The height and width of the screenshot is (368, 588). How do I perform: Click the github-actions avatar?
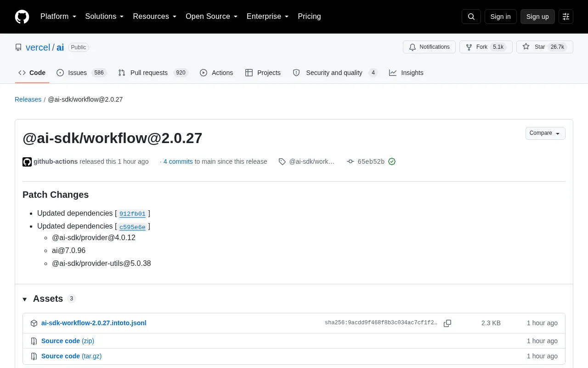27,161
